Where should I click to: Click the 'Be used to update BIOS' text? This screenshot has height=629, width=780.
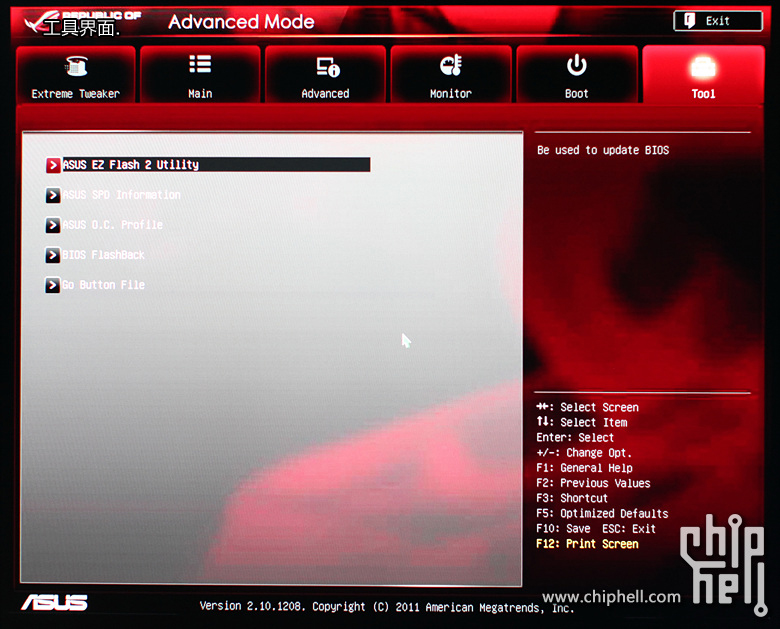[x=603, y=150]
